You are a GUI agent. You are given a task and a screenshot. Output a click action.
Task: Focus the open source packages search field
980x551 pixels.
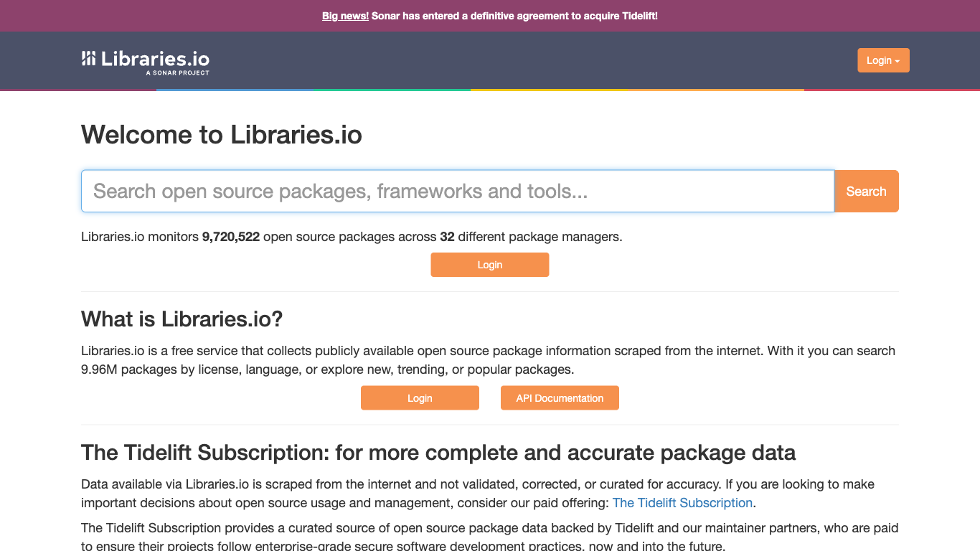coord(458,191)
